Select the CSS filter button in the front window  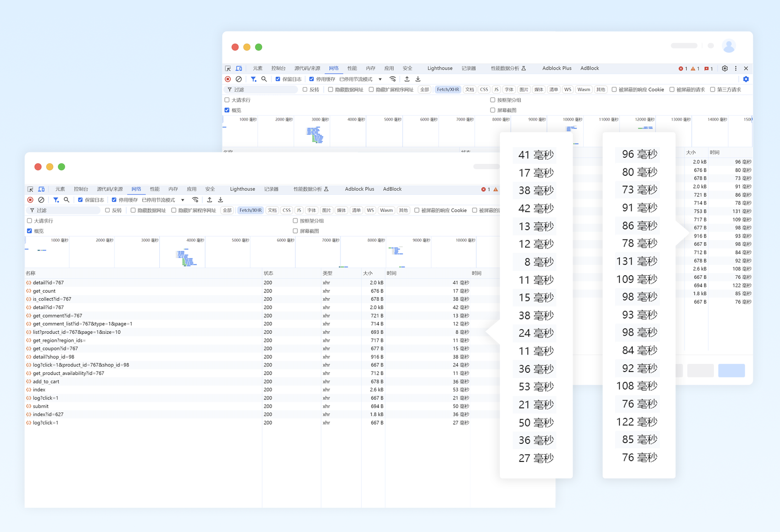(286, 211)
